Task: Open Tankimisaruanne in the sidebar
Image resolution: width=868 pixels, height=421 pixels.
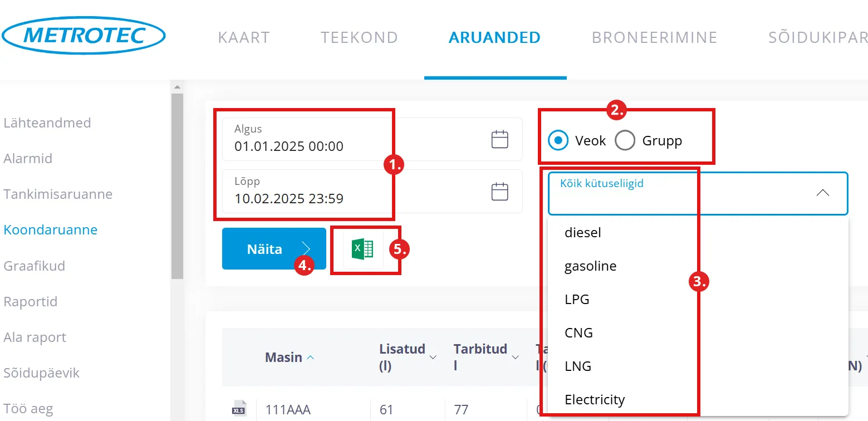Action: tap(58, 194)
